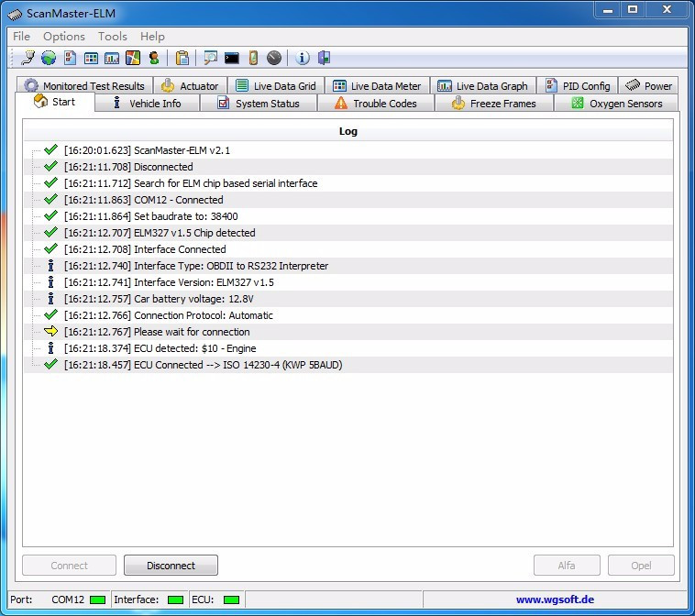Viewport: 695px width, 616px height.
Task: Select 'ELM327 v1.5 Chip detected' log row
Action: [x=347, y=233]
